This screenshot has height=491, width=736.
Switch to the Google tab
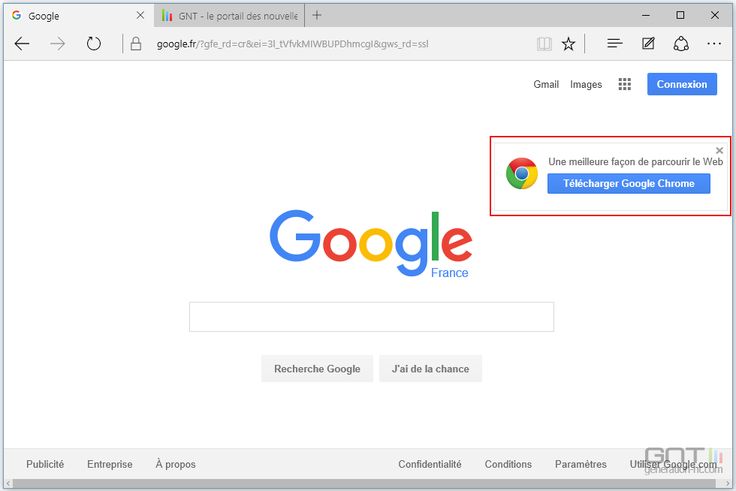coord(79,15)
